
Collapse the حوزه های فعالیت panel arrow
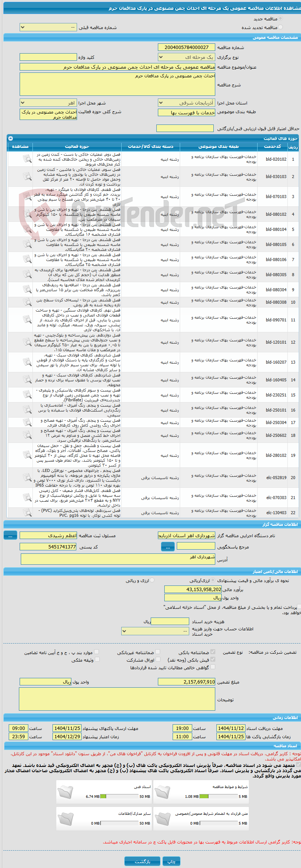pyautogui.click(x=11, y=138)
